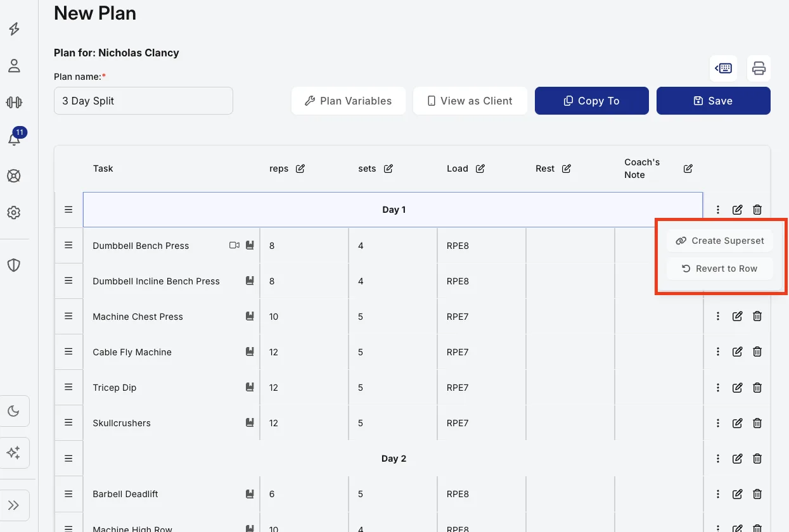Click the View as Client button
The width and height of the screenshot is (789, 532).
coord(470,101)
